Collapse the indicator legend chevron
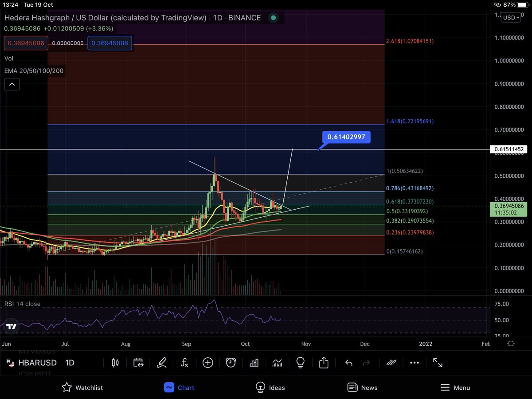This screenshot has width=532, height=399. coord(12,84)
